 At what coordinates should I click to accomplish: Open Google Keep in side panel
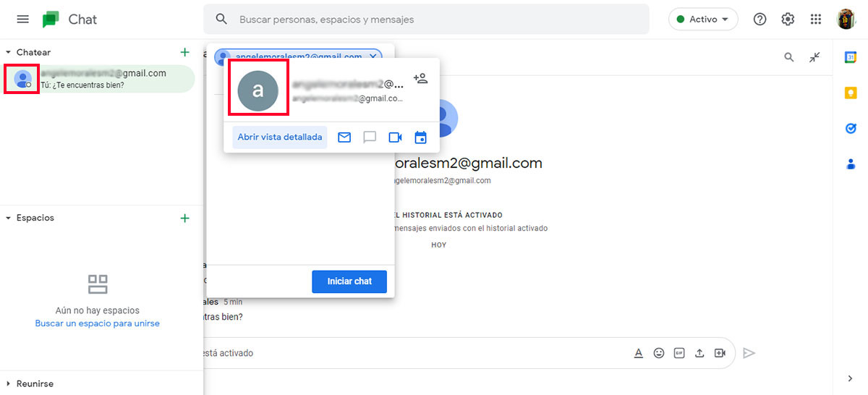point(851,93)
